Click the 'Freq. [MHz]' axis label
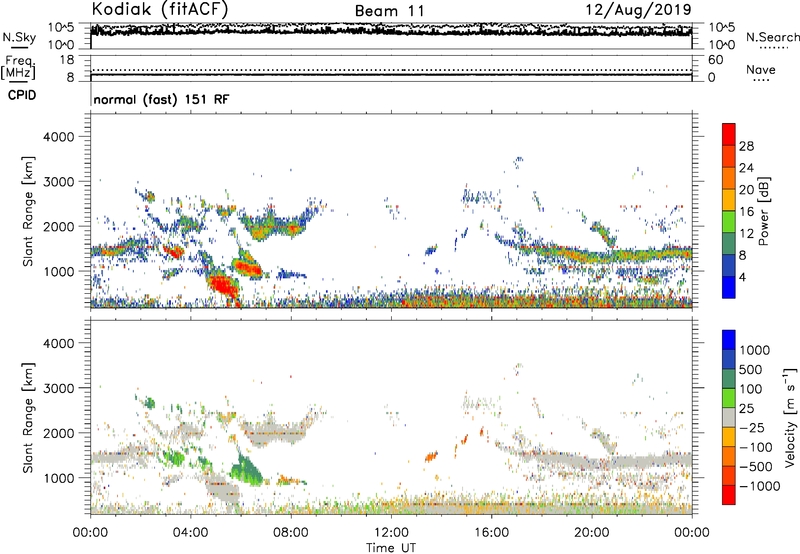The image size is (800, 554). [x=18, y=68]
